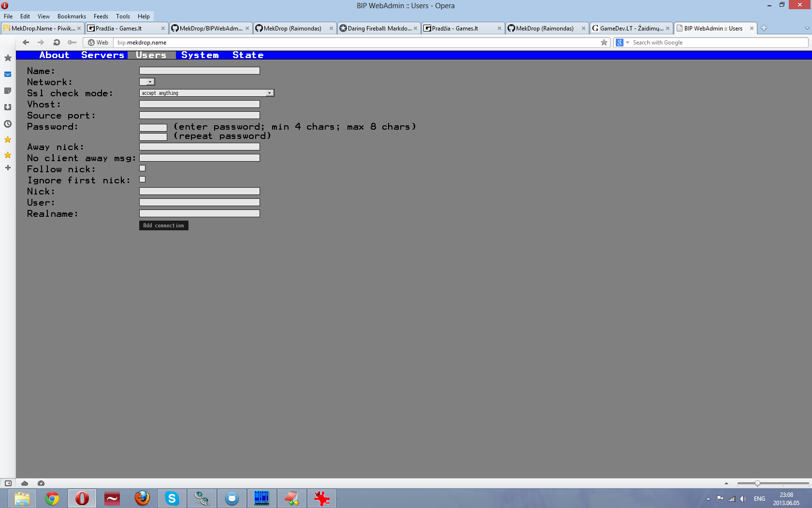Viewport: 812px width, 508px height.
Task: Open the History clock panel
Action: click(8, 124)
